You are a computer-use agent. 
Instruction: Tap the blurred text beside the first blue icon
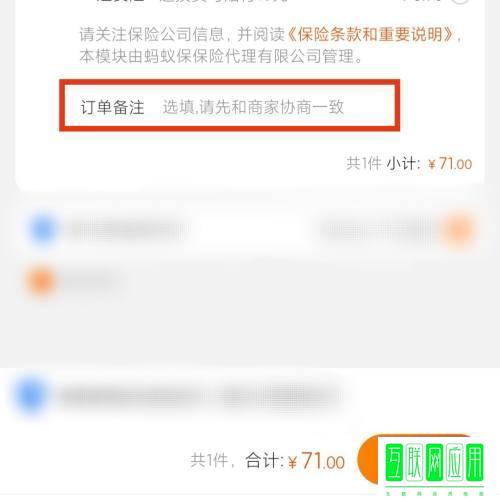[127, 229]
